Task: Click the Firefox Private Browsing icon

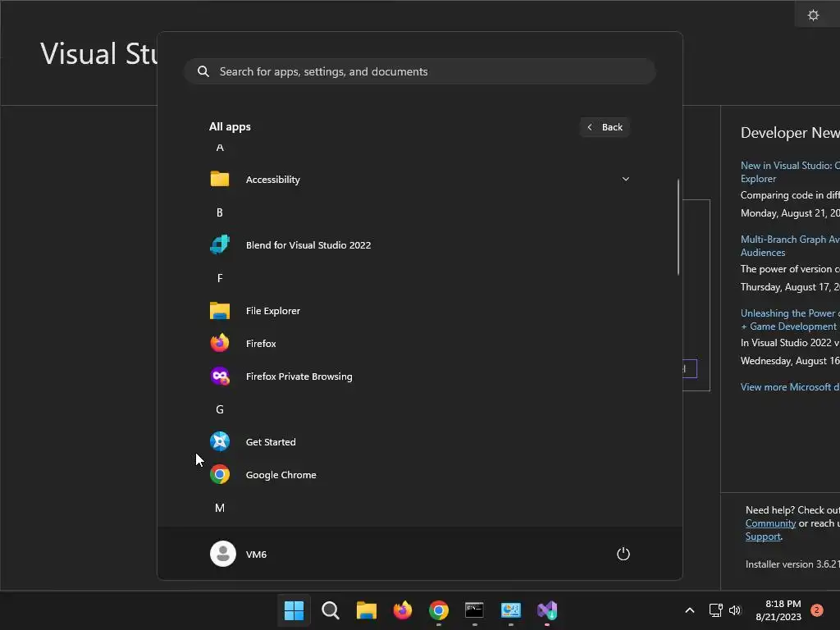Action: [220, 376]
